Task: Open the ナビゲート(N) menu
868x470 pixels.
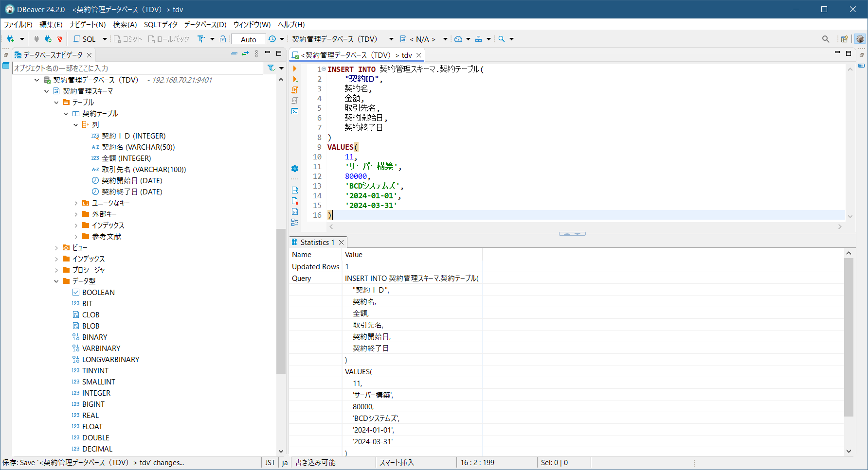Action: pyautogui.click(x=88, y=24)
